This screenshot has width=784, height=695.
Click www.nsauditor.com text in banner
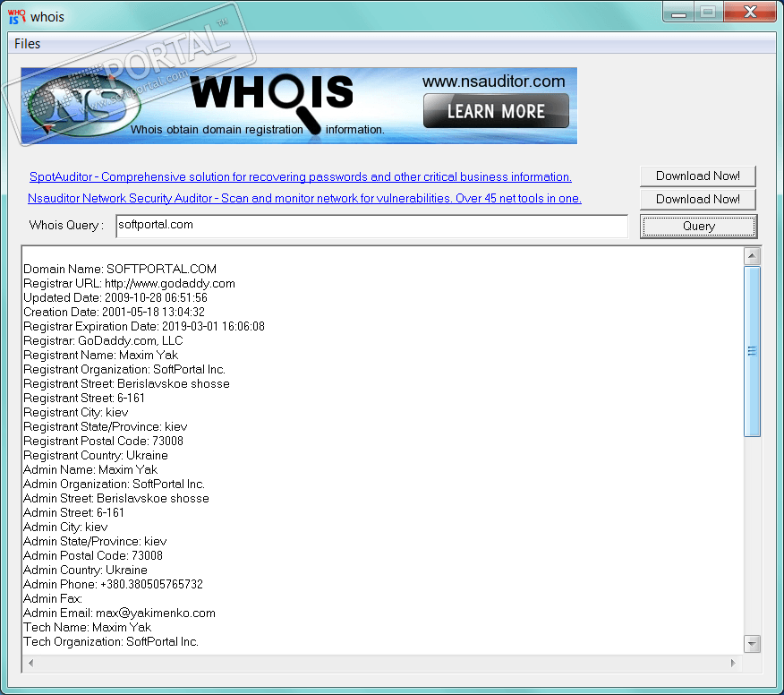(493, 82)
